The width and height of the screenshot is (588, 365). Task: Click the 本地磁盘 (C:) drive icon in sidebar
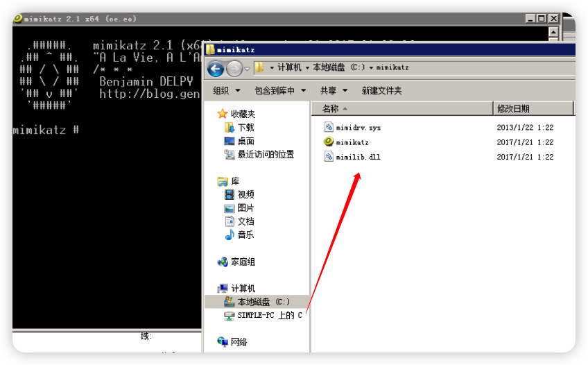(x=229, y=301)
